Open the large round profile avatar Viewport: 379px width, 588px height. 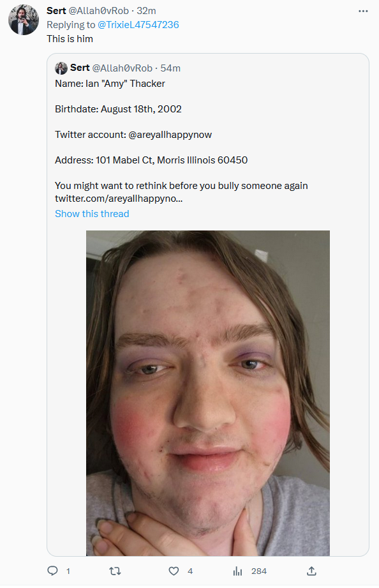(24, 20)
